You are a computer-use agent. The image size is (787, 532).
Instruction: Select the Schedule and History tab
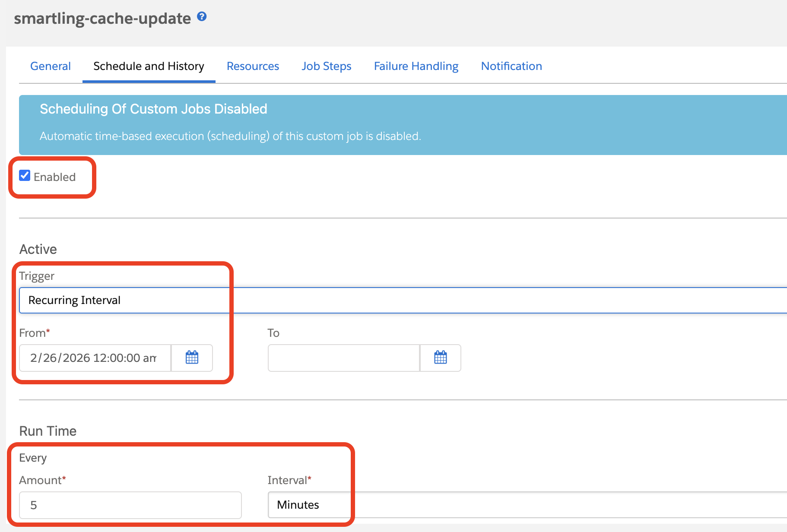pyautogui.click(x=149, y=66)
